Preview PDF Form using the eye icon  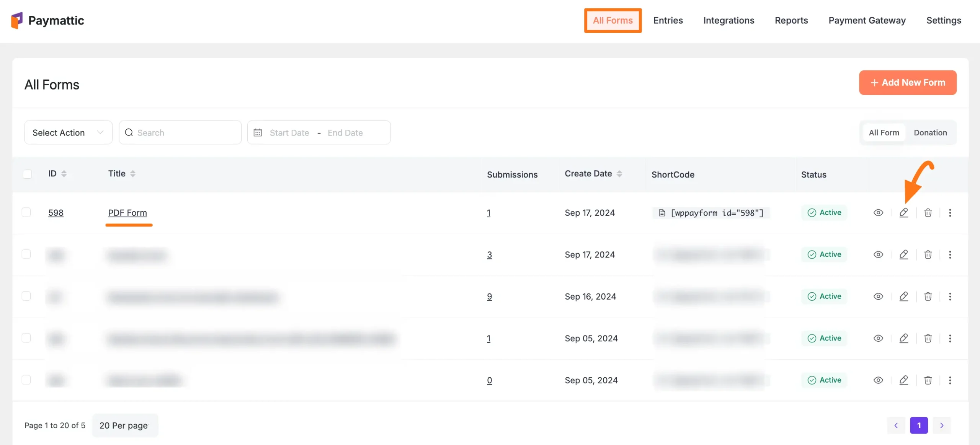(x=878, y=212)
